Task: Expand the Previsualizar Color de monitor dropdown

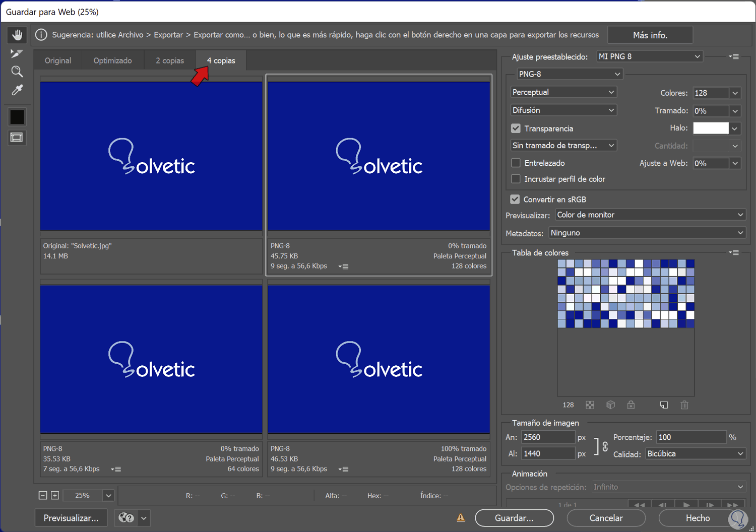Action: tap(650, 215)
